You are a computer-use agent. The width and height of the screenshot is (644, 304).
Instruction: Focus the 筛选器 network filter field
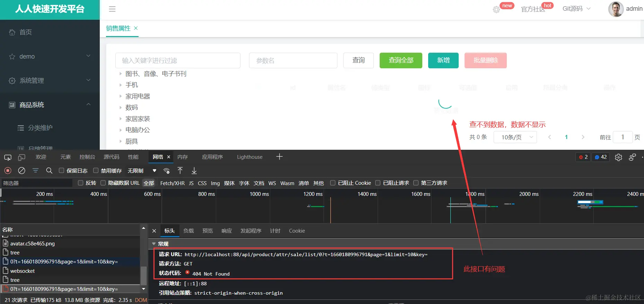pos(37,183)
